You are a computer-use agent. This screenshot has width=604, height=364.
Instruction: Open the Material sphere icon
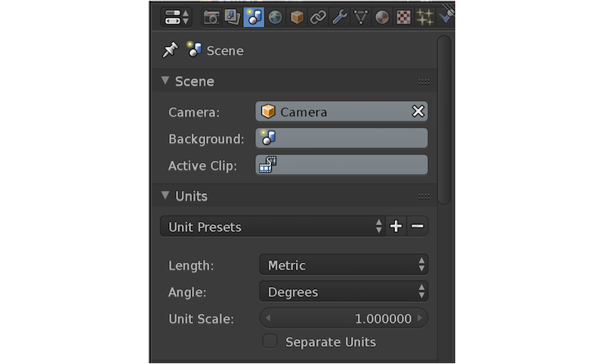[382, 17]
